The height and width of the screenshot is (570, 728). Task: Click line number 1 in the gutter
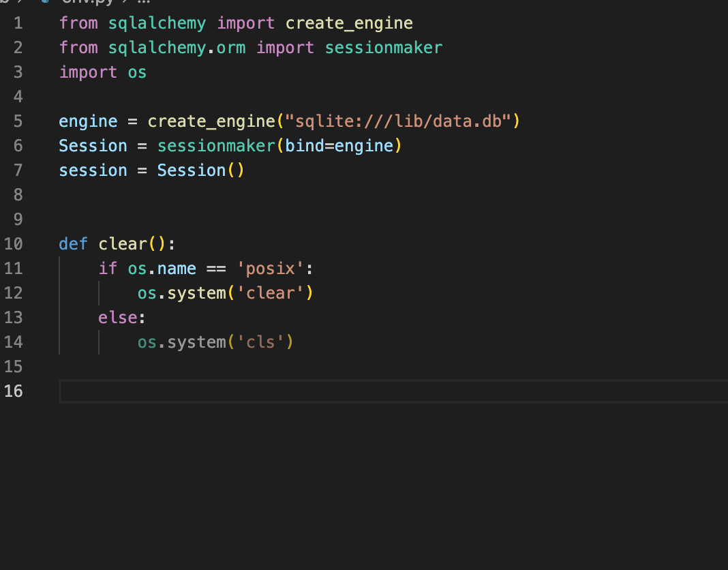point(18,23)
